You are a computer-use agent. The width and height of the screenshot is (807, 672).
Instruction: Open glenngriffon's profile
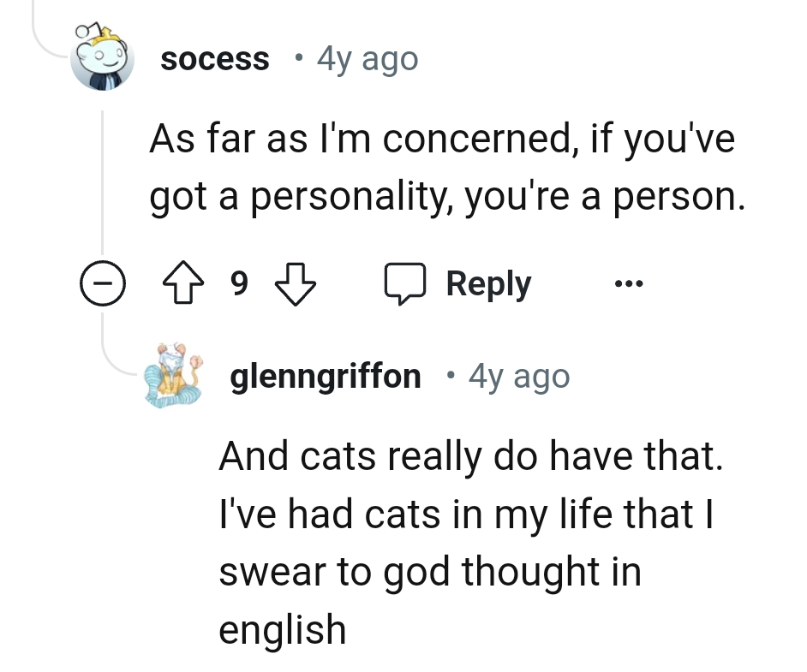(325, 375)
